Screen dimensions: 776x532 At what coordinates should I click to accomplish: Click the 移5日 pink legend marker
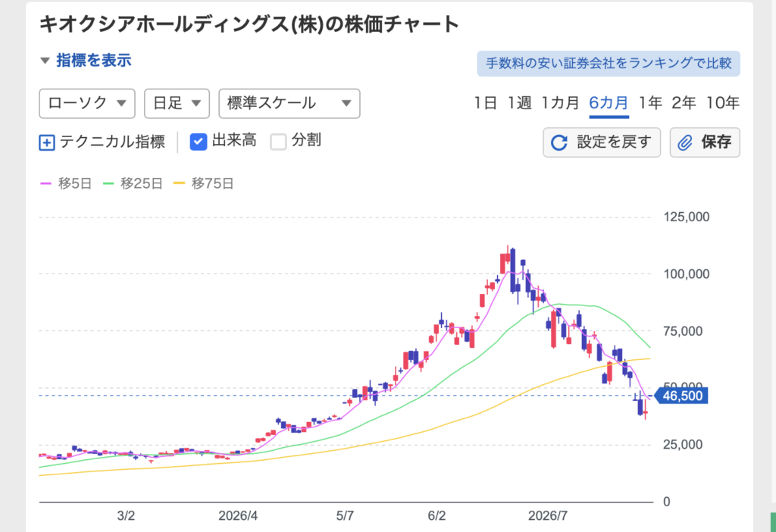(x=45, y=183)
